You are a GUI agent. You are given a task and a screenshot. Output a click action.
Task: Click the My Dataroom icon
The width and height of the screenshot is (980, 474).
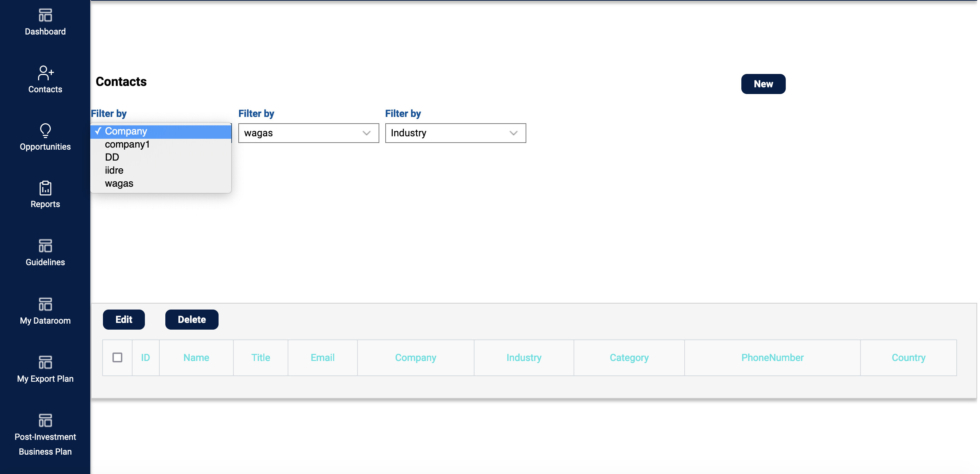coord(45,304)
